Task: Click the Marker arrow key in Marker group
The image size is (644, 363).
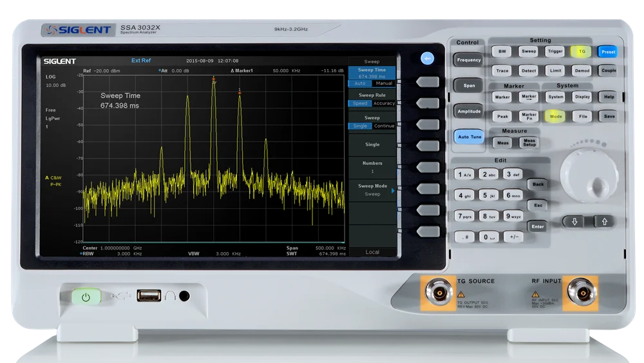Action: 529,97
